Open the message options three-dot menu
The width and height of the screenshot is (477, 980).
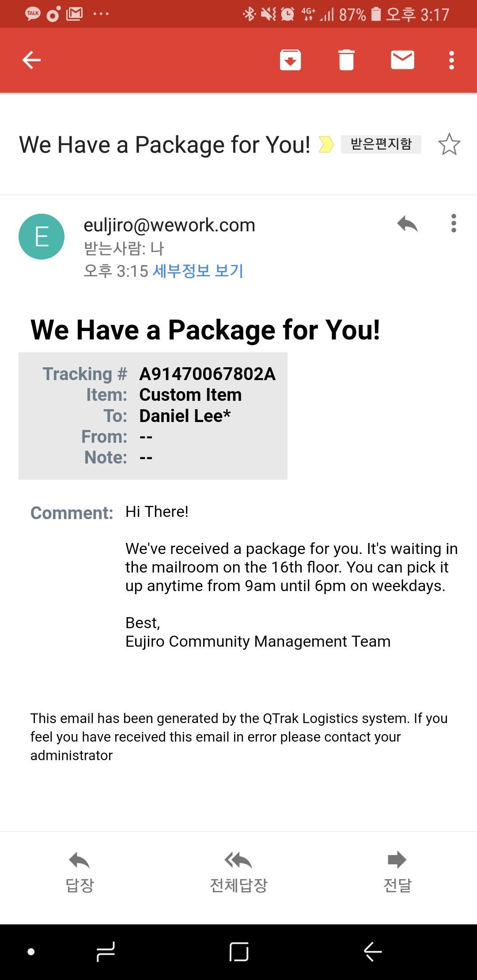(454, 223)
